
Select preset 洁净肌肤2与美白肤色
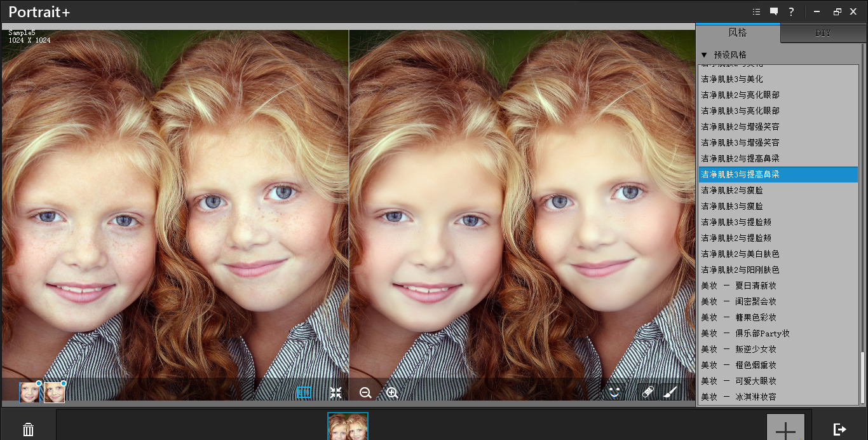tap(740, 254)
